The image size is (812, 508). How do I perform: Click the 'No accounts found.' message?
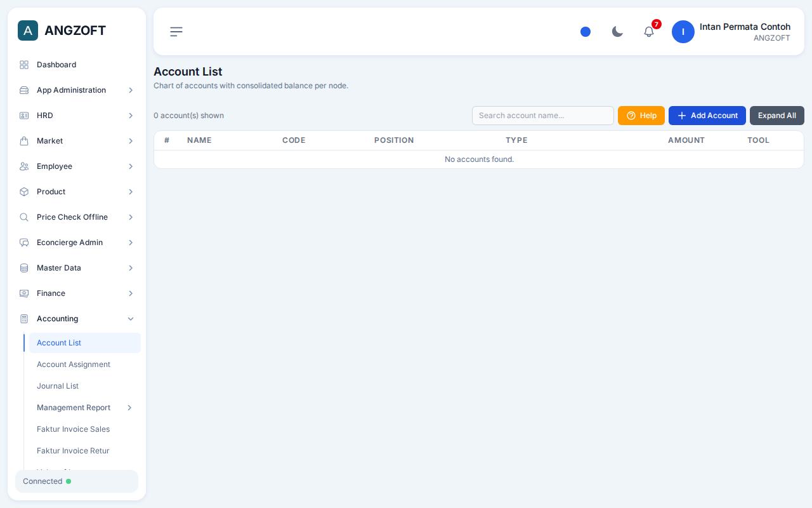coord(479,159)
